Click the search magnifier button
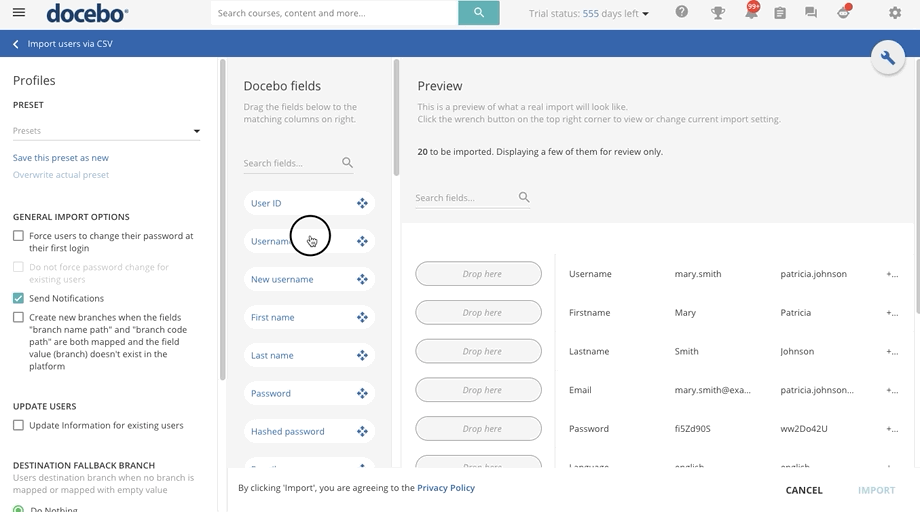920x512 pixels. pyautogui.click(x=478, y=13)
